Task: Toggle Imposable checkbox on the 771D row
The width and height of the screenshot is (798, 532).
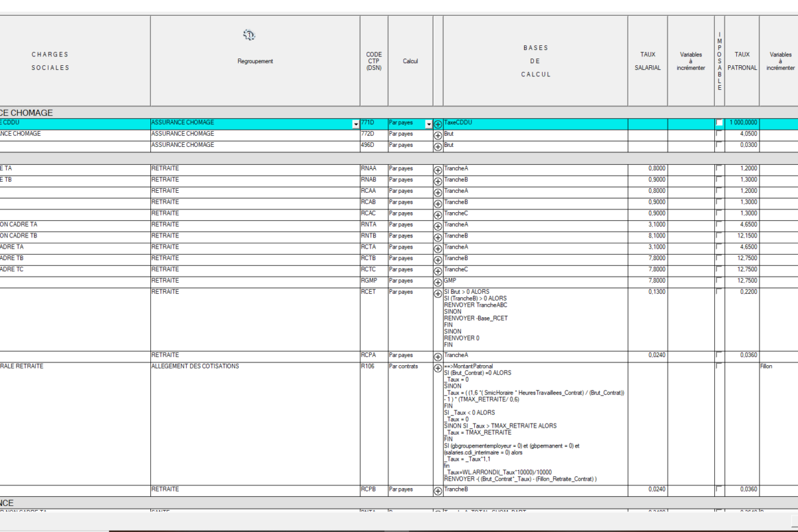Action: 719,123
